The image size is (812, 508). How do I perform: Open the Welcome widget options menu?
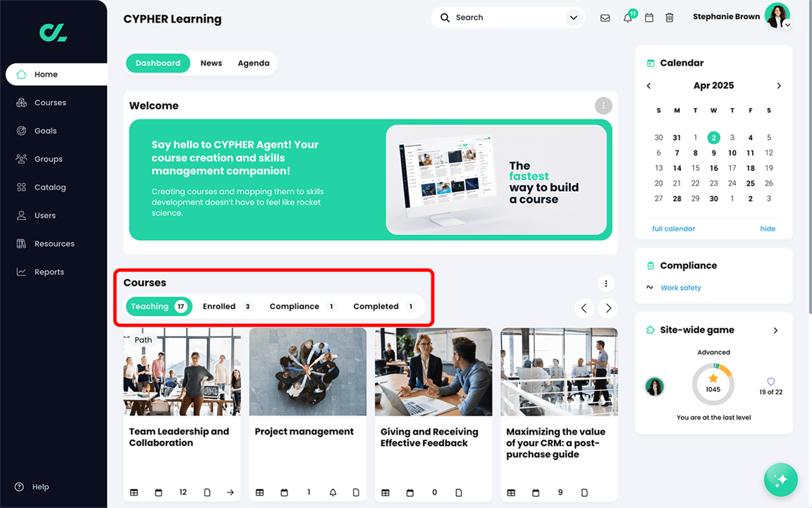pos(603,106)
